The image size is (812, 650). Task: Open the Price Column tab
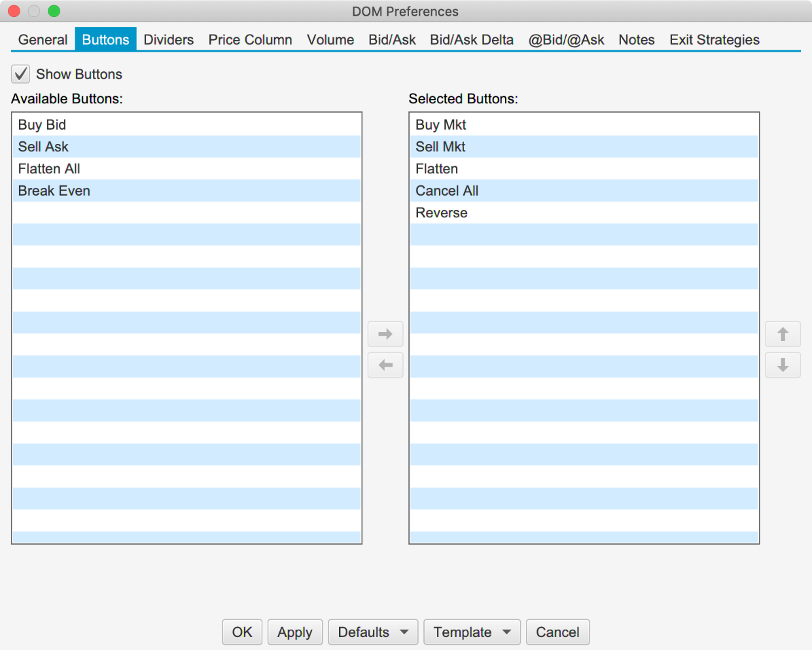tap(250, 40)
